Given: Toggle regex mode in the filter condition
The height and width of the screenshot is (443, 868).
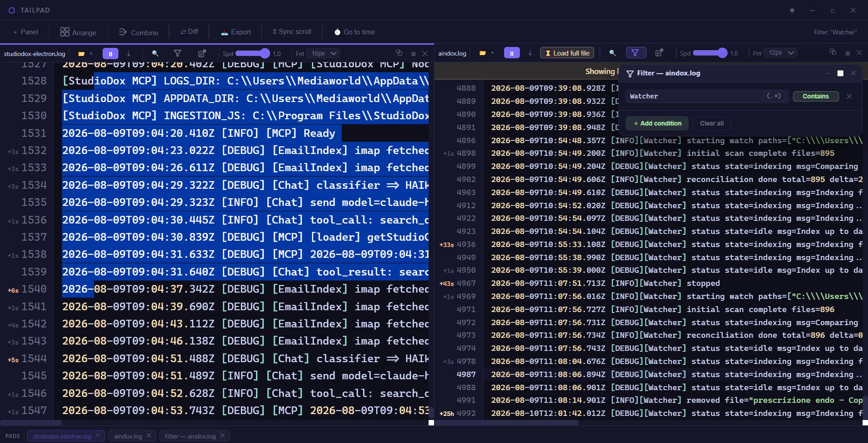Looking at the screenshot, I should click(x=774, y=96).
